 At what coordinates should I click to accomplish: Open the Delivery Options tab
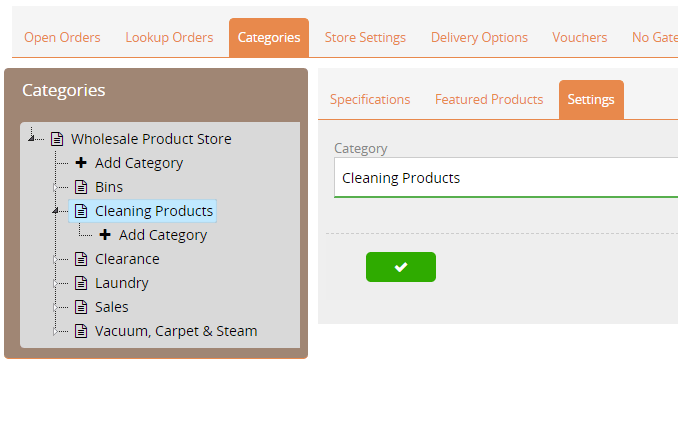pos(479,37)
